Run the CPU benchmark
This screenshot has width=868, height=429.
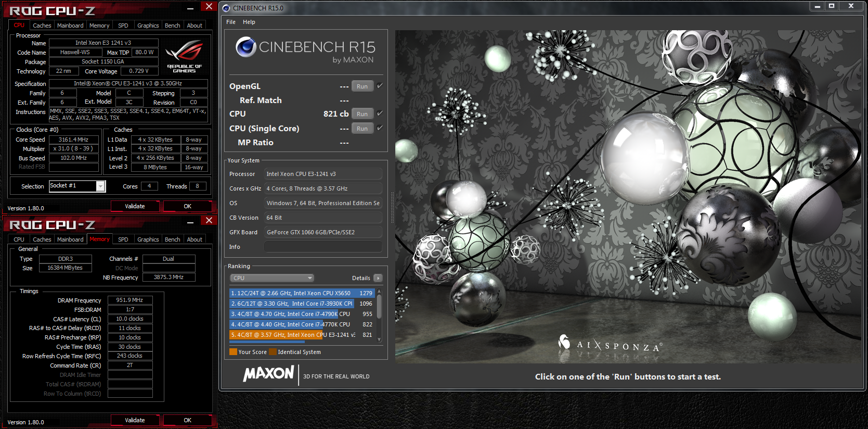coord(362,113)
